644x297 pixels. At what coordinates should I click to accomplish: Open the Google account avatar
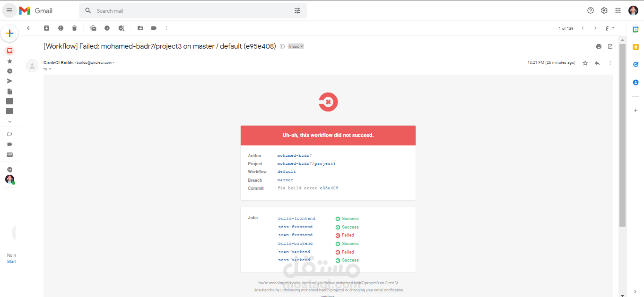(x=633, y=10)
